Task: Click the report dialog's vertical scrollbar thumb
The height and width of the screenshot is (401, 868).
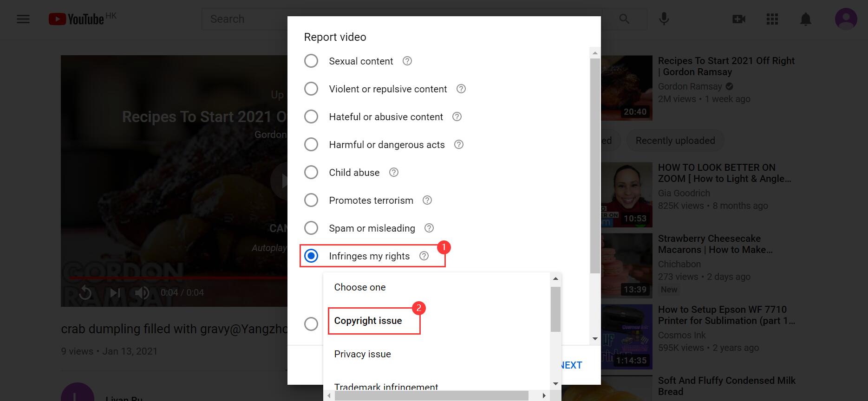Action: click(x=595, y=166)
